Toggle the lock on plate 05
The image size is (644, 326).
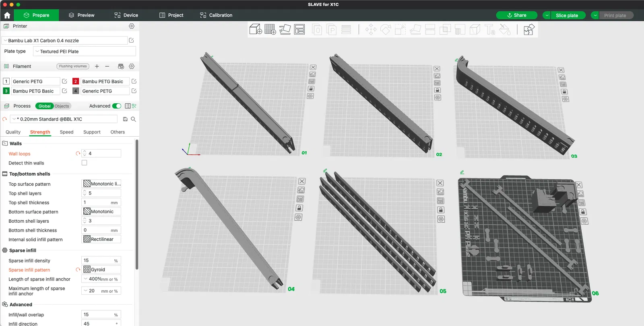tap(441, 210)
